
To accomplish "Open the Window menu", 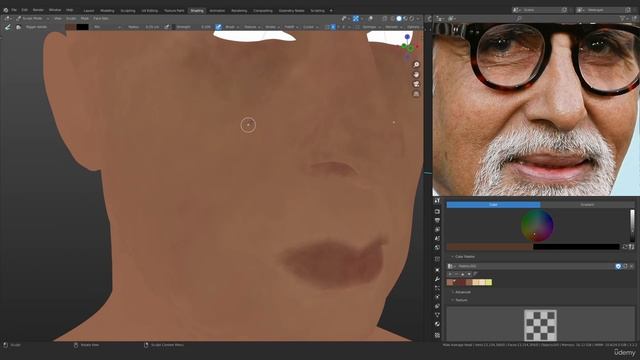I will [55, 10].
